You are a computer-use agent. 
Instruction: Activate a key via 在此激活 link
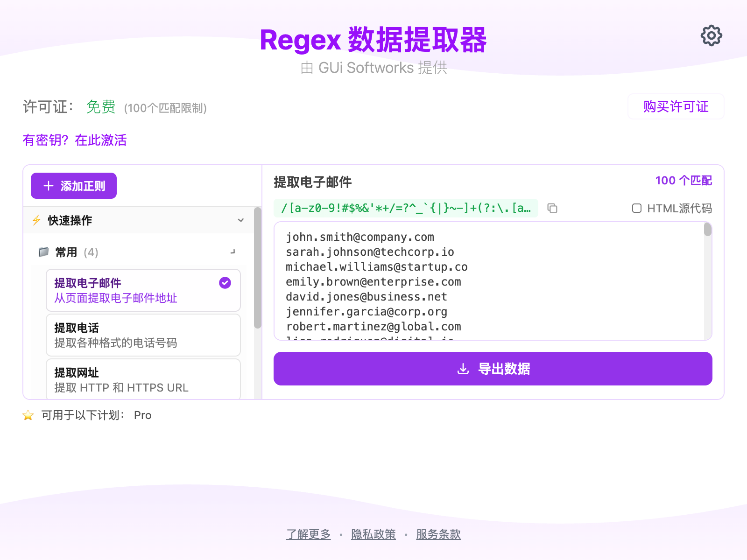pos(101,140)
